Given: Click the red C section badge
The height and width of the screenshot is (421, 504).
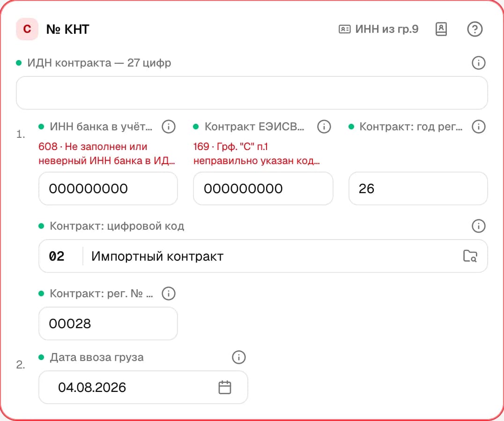Looking at the screenshot, I should tap(27, 29).
